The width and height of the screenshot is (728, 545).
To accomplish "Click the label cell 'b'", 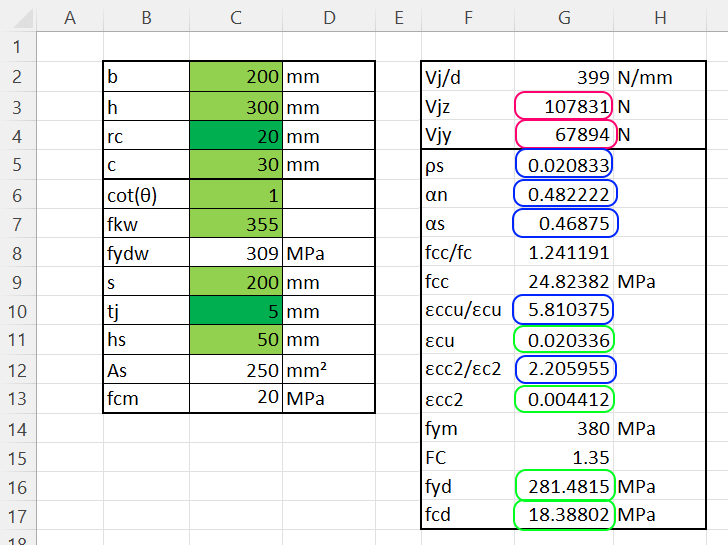I will click(146, 76).
